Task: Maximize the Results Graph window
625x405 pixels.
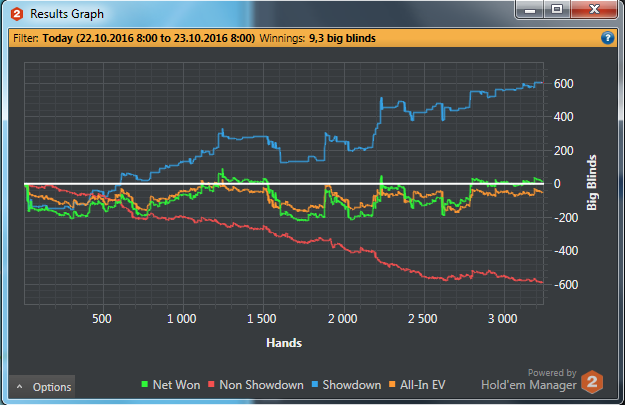Action: [x=557, y=10]
